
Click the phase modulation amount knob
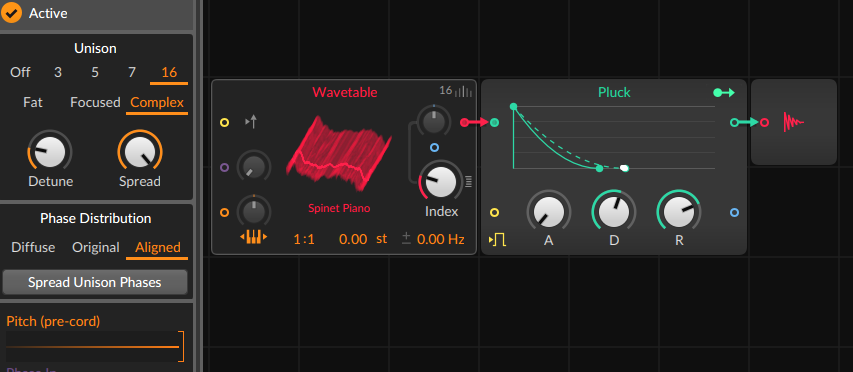[254, 167]
